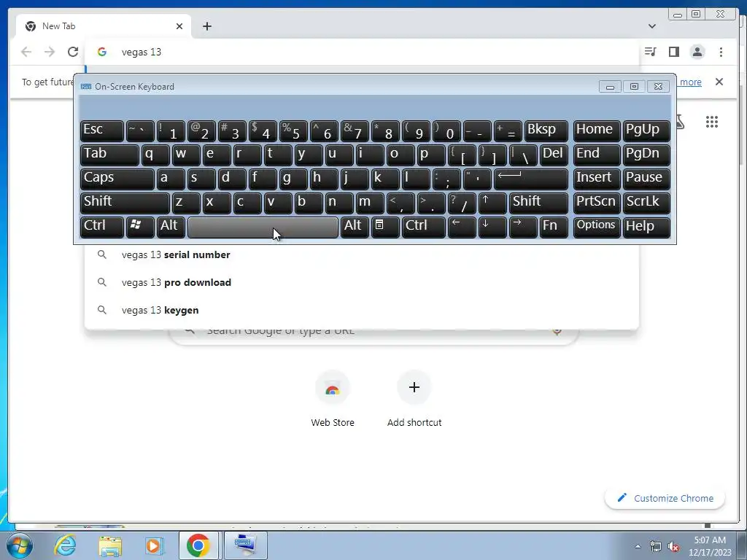The height and width of the screenshot is (560, 747).
Task: Close the New Tab tab
Action: click(179, 26)
